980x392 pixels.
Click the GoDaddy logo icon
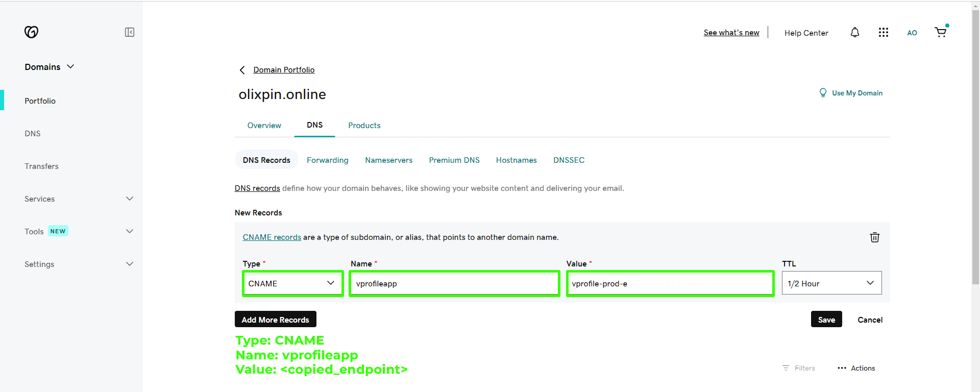31,32
